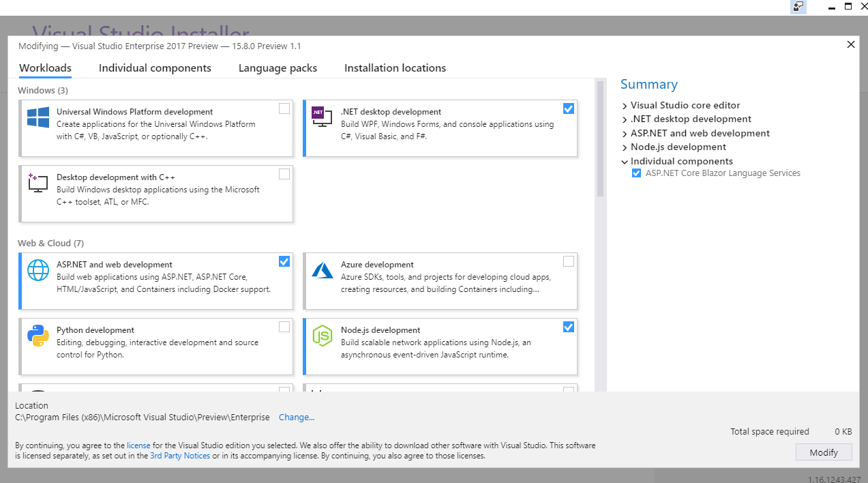Uncheck ASP.NET and web development workload
The width and height of the screenshot is (868, 483).
point(284,261)
